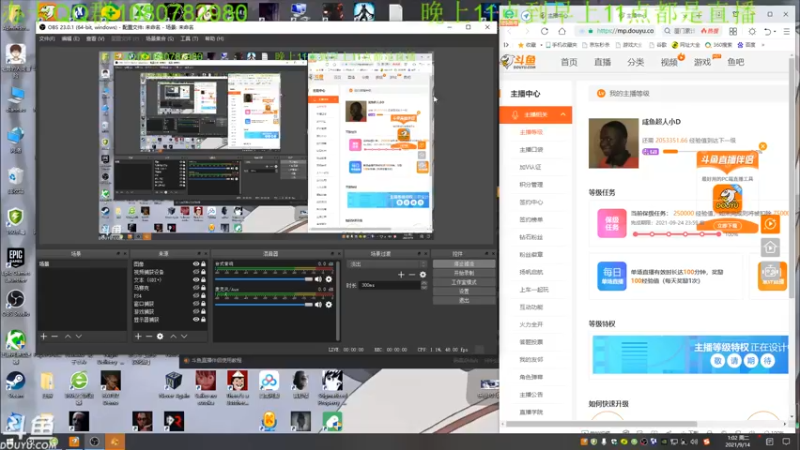Click the gray floating home icon
The width and height of the screenshot is (800, 450).
[x=770, y=247]
